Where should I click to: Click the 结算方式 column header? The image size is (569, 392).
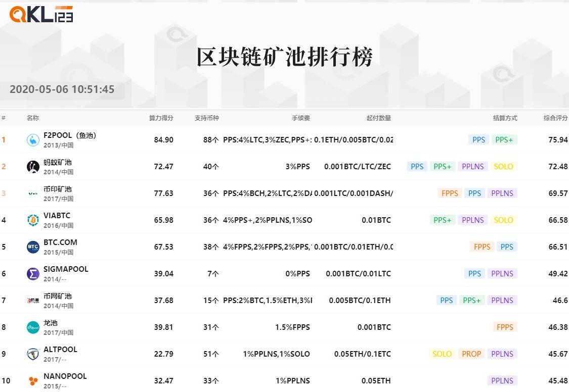[505, 118]
